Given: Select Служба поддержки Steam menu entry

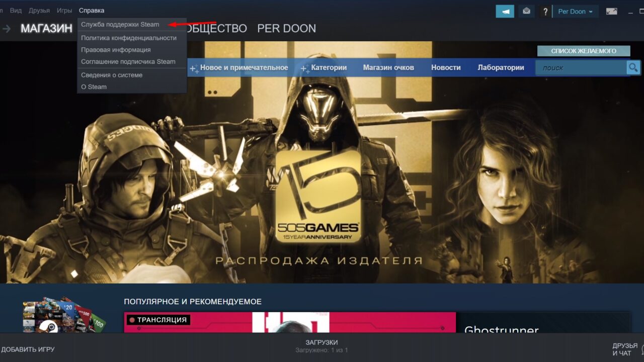Looking at the screenshot, I should (120, 25).
